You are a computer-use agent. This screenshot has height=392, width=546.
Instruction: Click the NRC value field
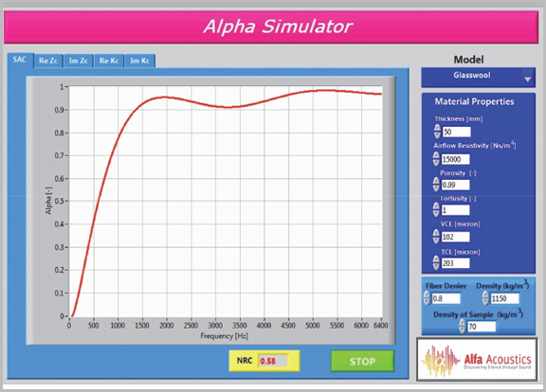(273, 361)
